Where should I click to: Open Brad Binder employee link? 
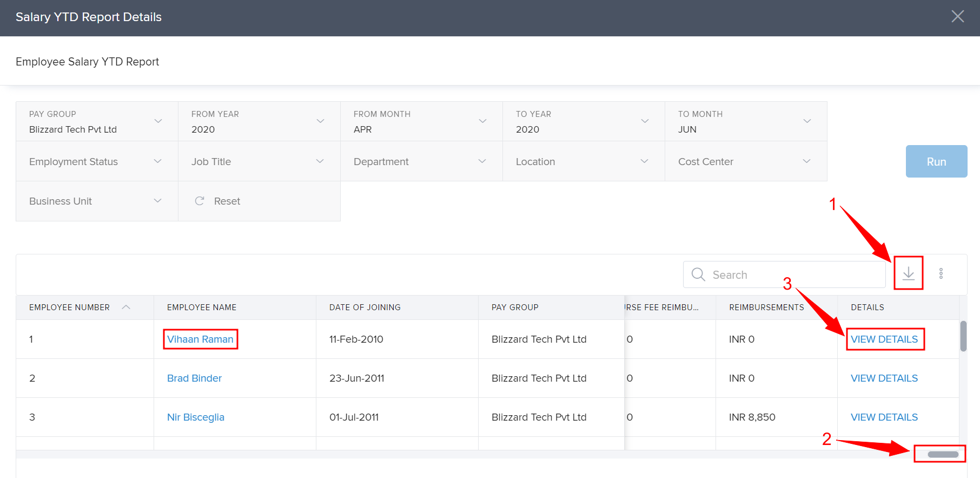pos(194,378)
